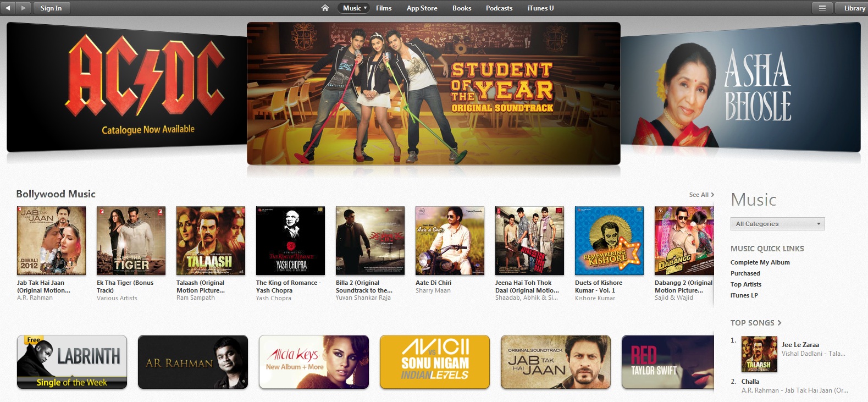Image resolution: width=868 pixels, height=402 pixels.
Task: Click the Talaash (Original Motion Picture title
Action: click(201, 287)
